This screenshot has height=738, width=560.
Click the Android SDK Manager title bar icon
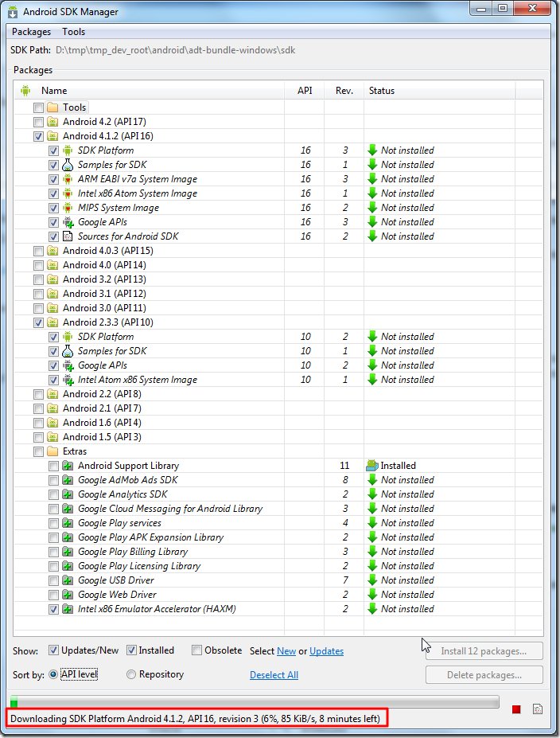14,12
